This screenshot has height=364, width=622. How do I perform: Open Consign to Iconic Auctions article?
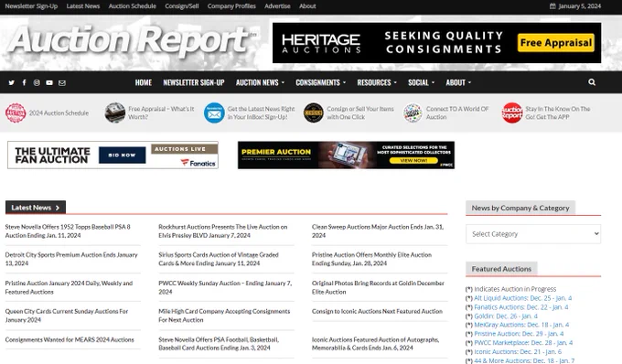point(377,311)
